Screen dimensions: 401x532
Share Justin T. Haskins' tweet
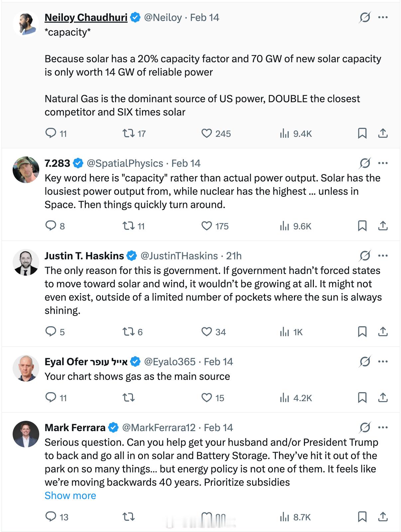pyautogui.click(x=383, y=332)
